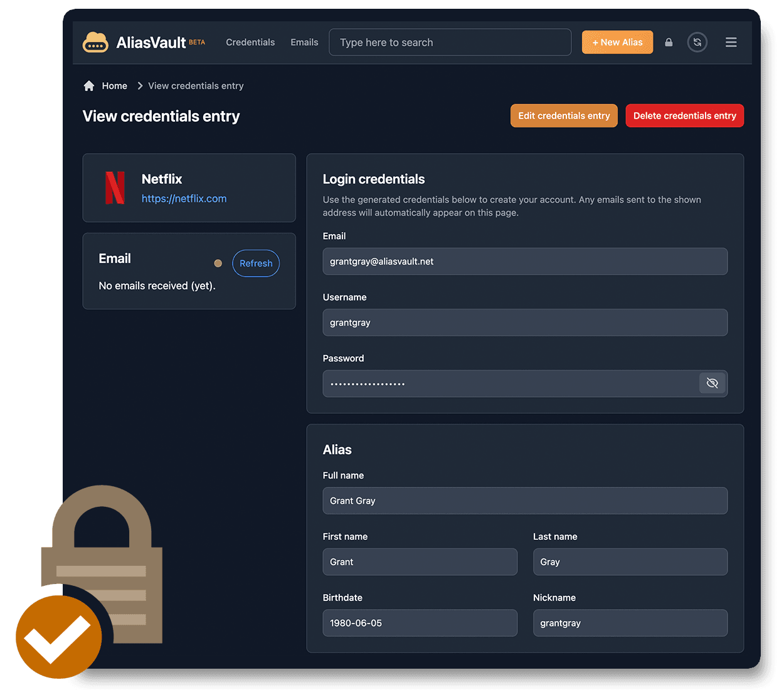Click the Edit credentials entry button

click(x=563, y=115)
